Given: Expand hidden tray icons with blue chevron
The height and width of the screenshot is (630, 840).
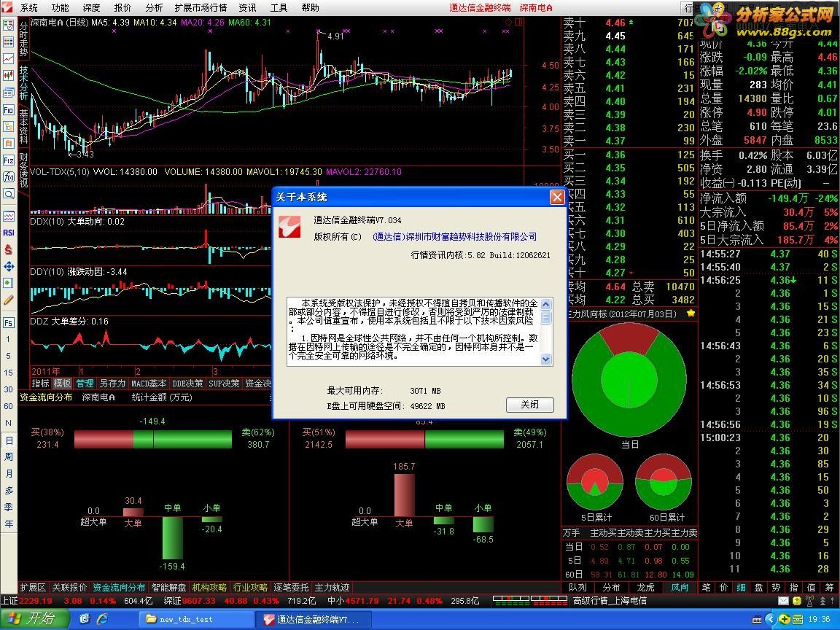Looking at the screenshot, I should pos(771,619).
